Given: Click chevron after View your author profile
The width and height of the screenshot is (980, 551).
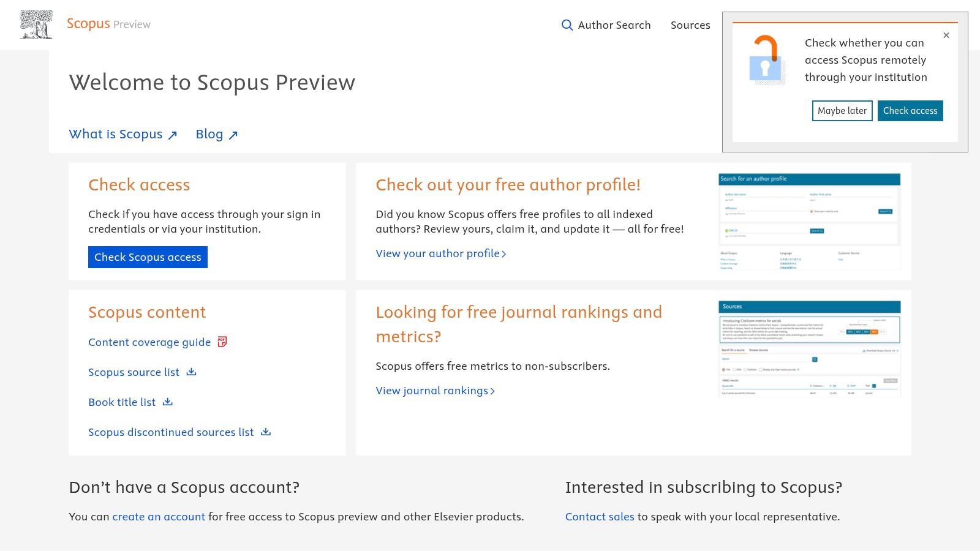Looking at the screenshot, I should click(504, 254).
